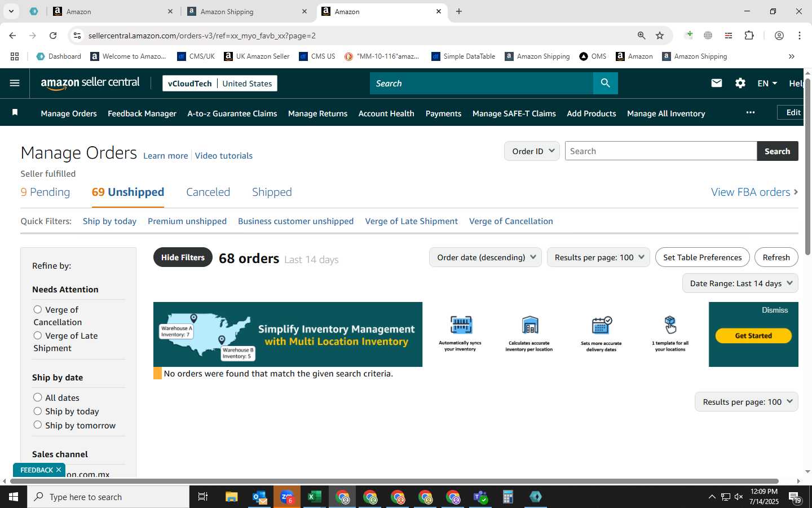
Task: Select All dates radio button
Action: pyautogui.click(x=38, y=397)
